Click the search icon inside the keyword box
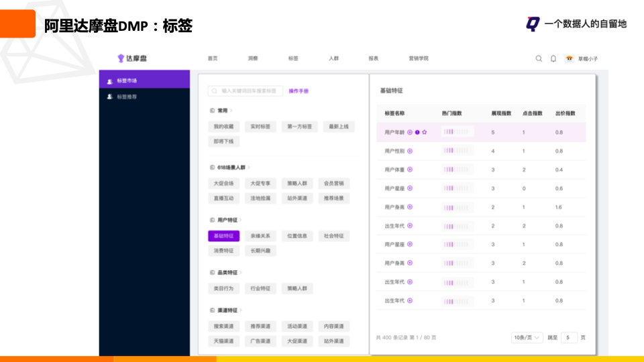Image resolution: width=644 pixels, height=362 pixels. 215,90
